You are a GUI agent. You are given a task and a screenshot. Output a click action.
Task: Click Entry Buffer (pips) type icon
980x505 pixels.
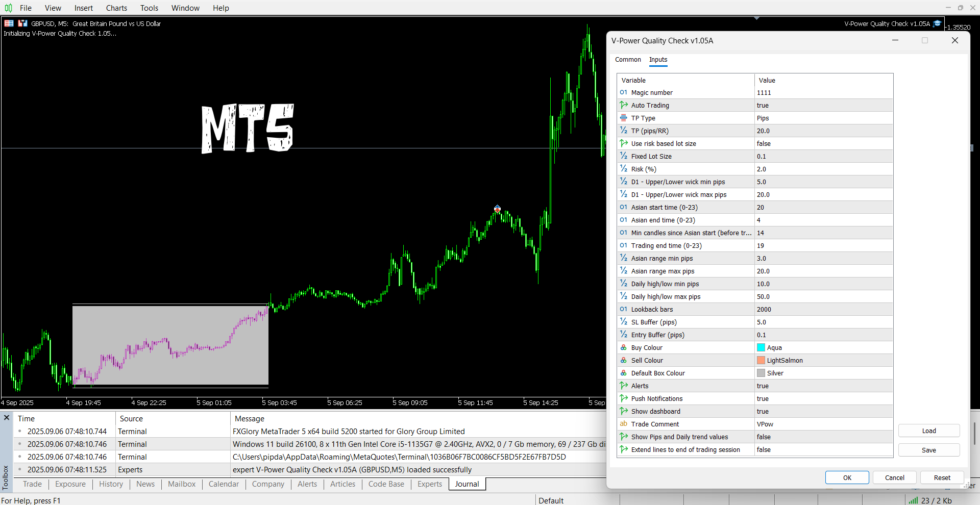[624, 335]
